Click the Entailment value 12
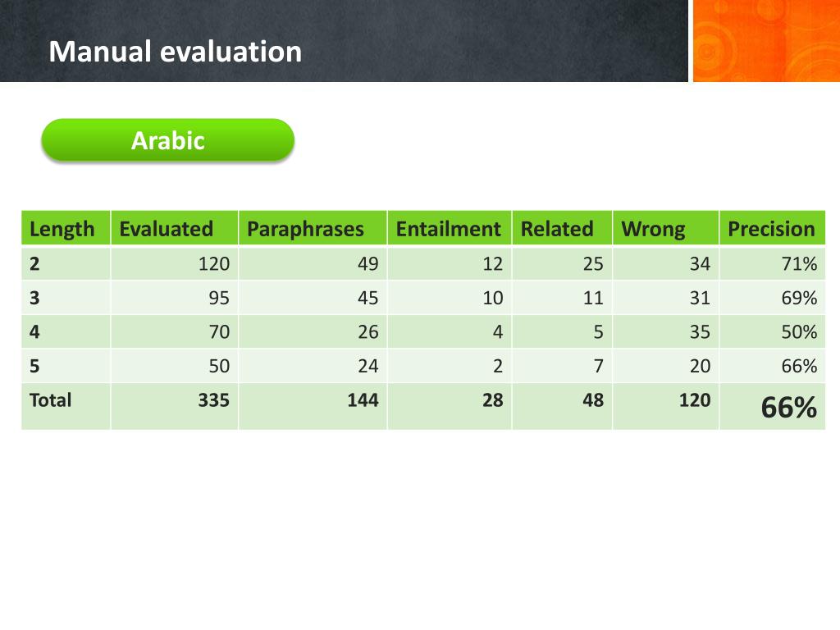The image size is (840, 630). pyautogui.click(x=493, y=263)
